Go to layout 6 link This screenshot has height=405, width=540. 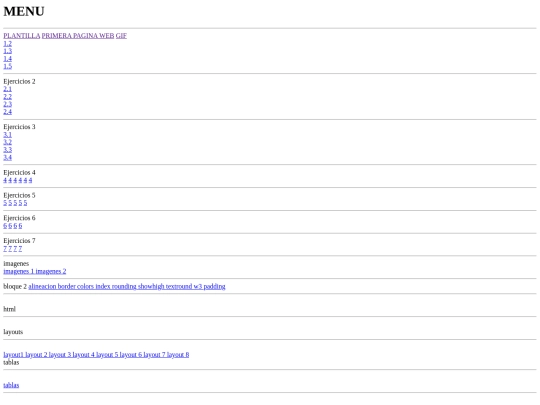[x=131, y=355]
